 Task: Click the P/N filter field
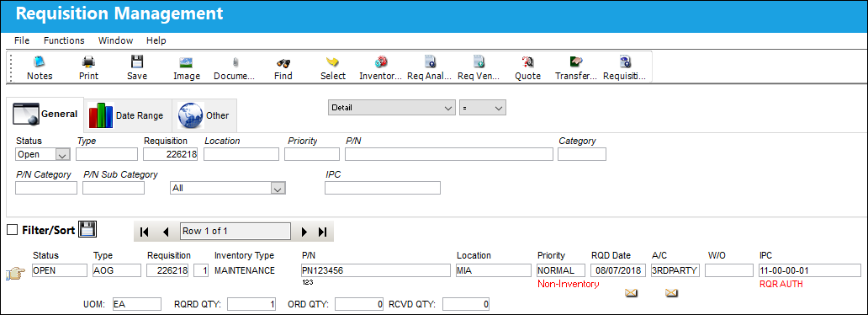449,154
